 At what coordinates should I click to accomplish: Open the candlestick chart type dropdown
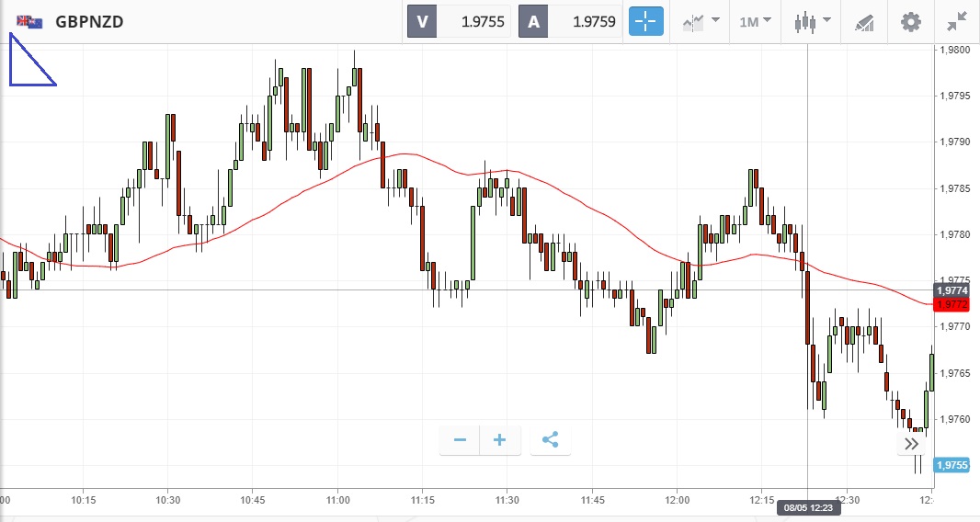tap(813, 21)
